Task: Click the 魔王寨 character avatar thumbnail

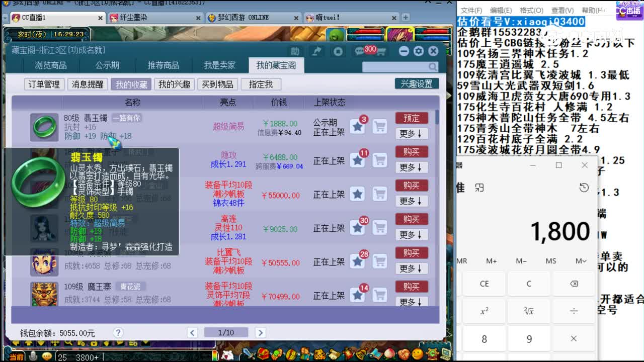Action: pos(44,294)
